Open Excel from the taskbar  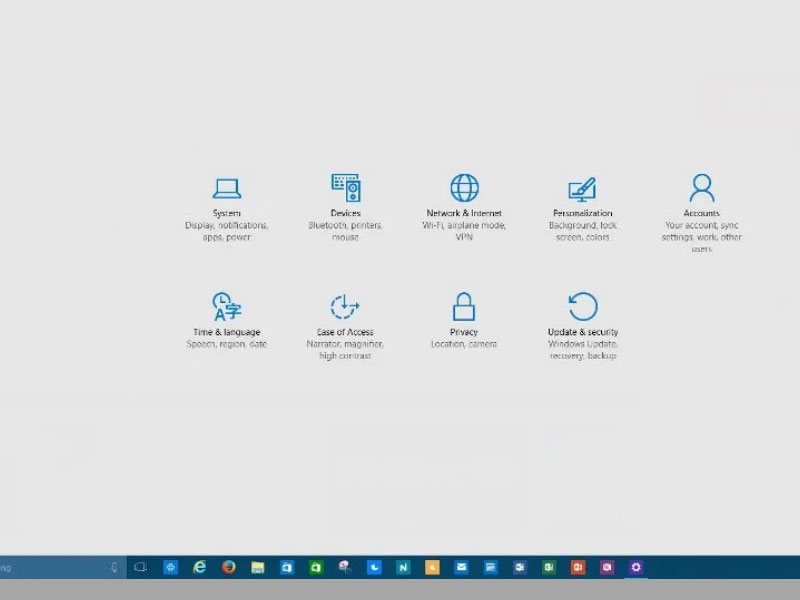[x=548, y=567]
